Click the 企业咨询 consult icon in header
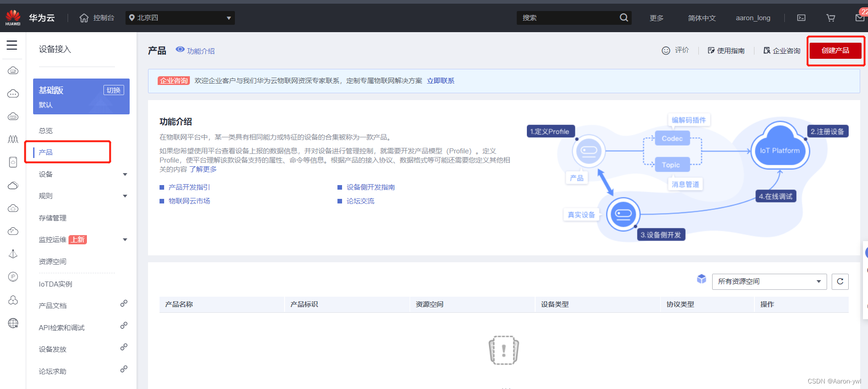The image size is (868, 389). coord(766,51)
